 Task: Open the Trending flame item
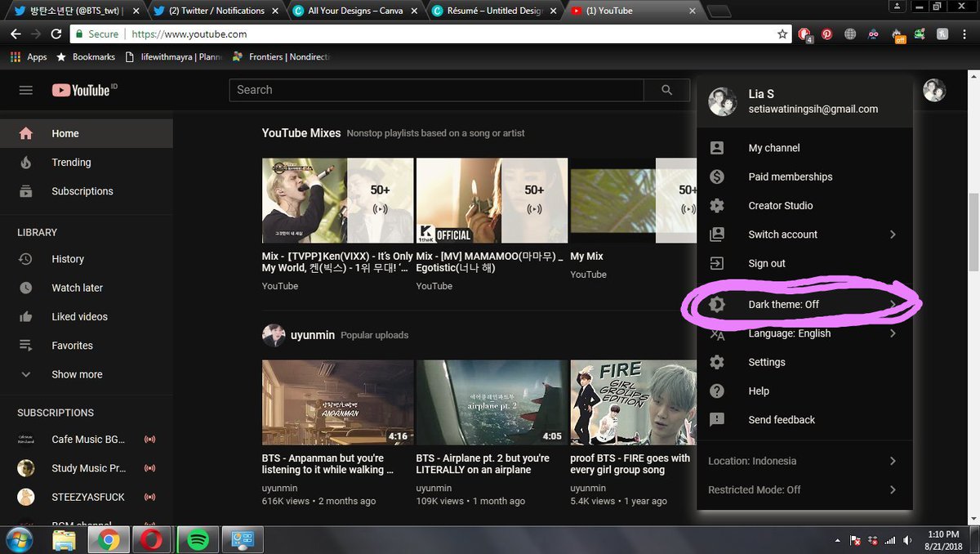86,162
